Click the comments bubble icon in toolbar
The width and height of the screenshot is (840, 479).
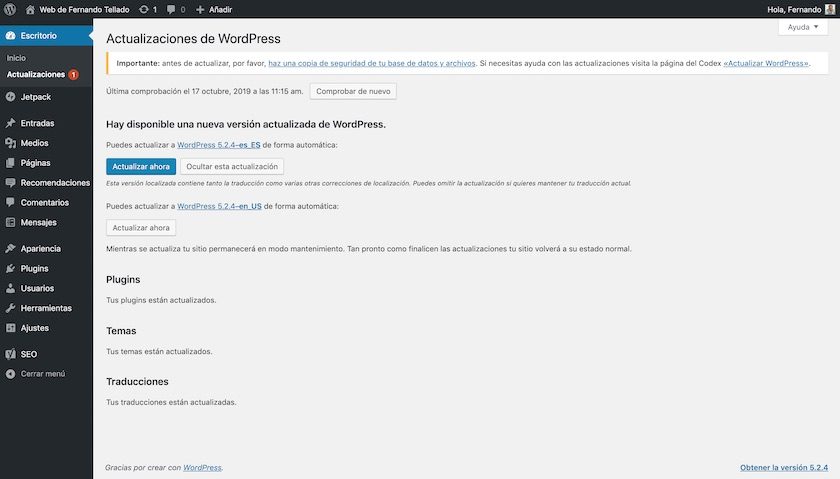(x=173, y=9)
